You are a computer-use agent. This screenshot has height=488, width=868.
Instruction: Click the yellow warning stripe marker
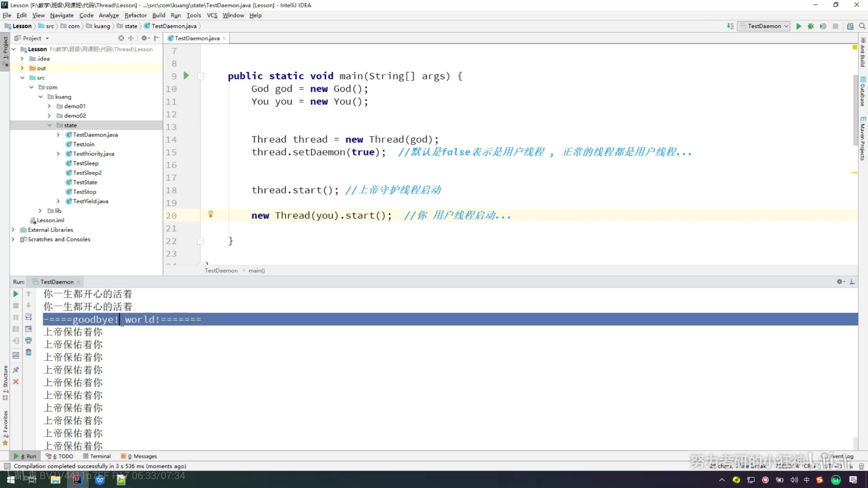point(855,172)
